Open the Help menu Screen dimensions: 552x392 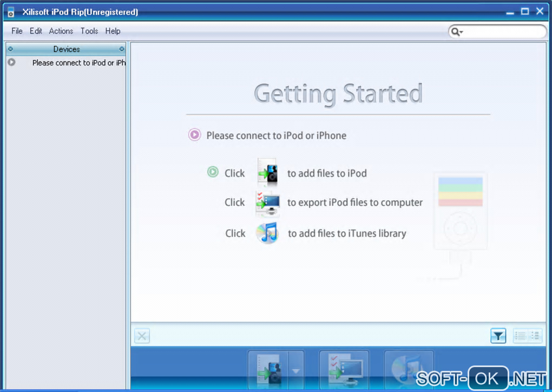pyautogui.click(x=113, y=31)
